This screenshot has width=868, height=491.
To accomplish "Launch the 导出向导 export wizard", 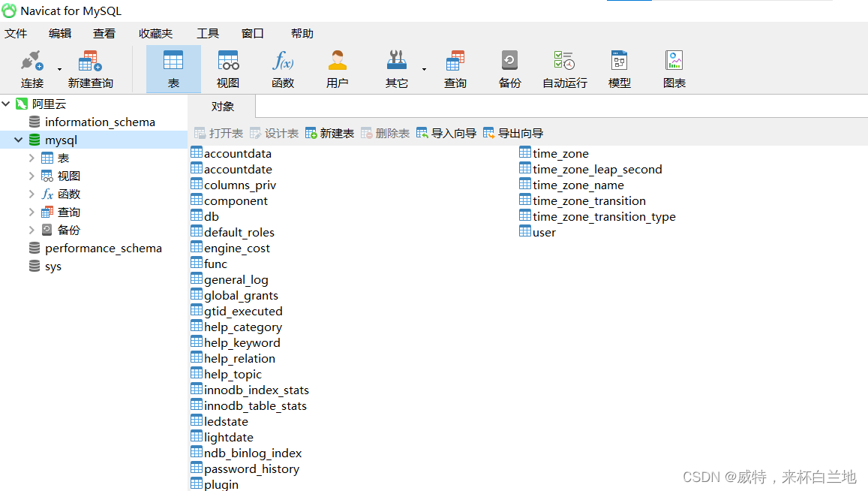I will point(513,133).
